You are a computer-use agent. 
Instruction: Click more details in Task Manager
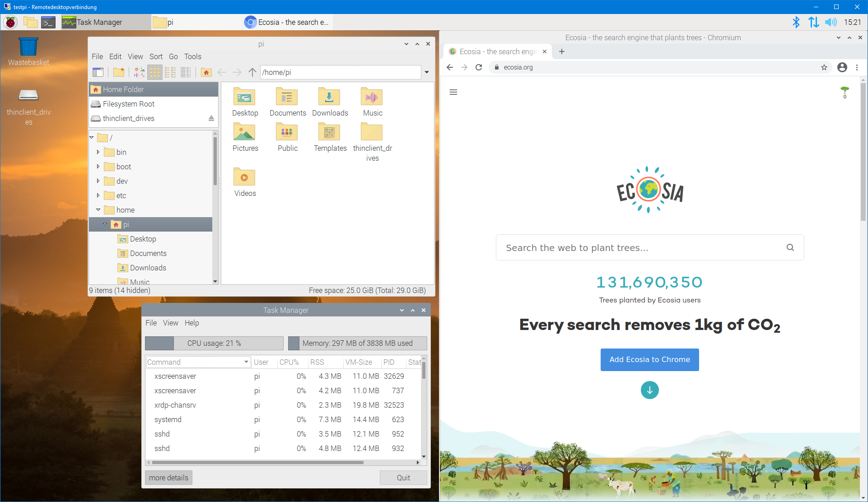pyautogui.click(x=168, y=478)
